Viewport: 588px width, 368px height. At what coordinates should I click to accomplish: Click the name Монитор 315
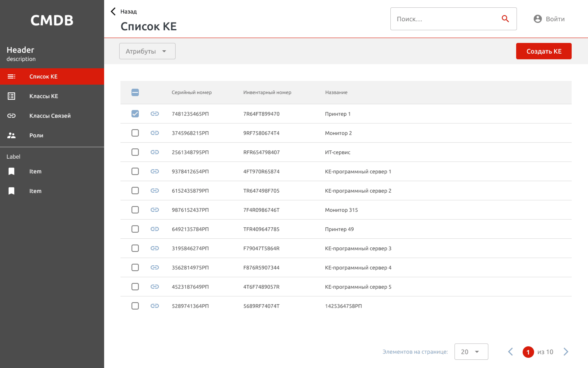point(341,210)
